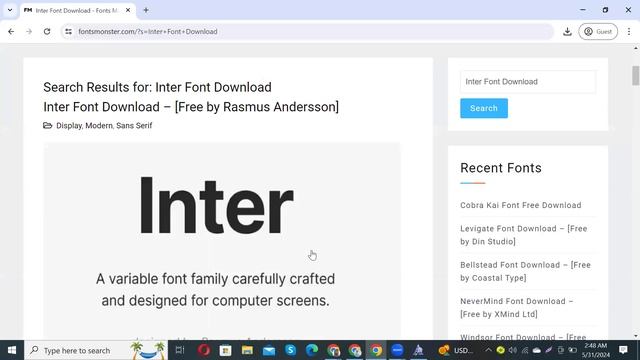This screenshot has height=360, width=640.
Task: Click the blue Search button
Action: tap(484, 108)
